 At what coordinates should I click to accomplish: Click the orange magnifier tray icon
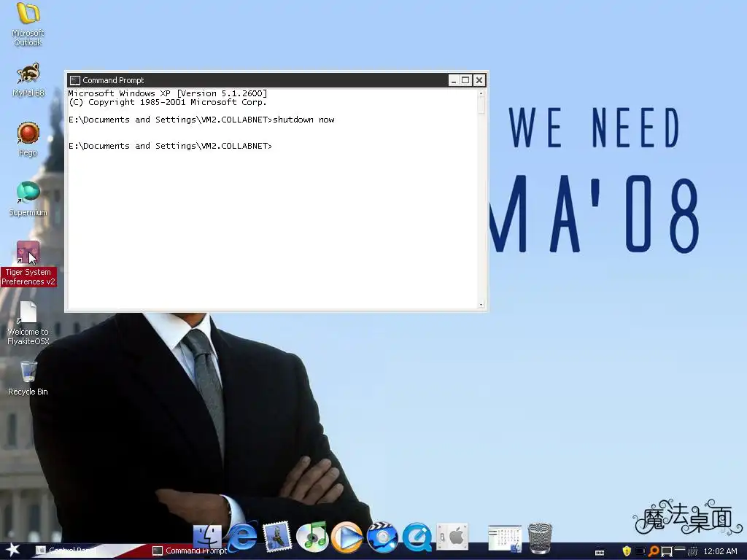[x=654, y=551]
